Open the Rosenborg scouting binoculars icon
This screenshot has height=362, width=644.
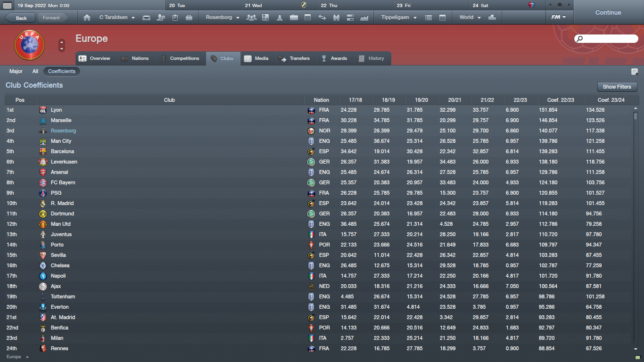tap(336, 17)
